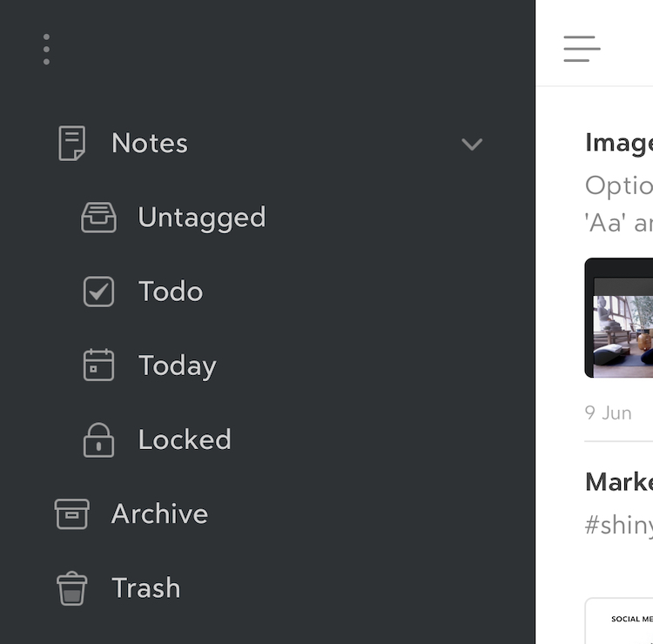Click the Locked padlock icon
The image size is (653, 644).
pyautogui.click(x=98, y=439)
